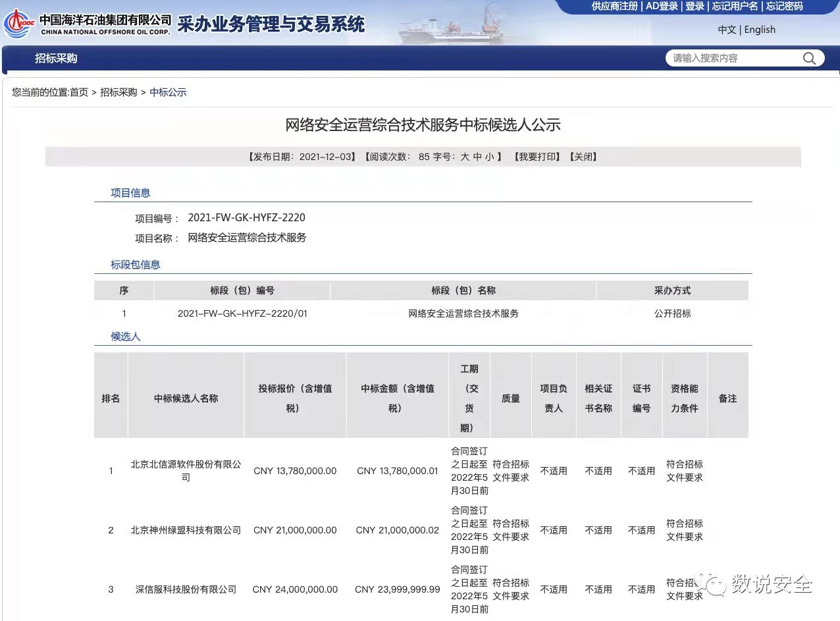Screen dimensions: 840x621
Task: Click the 发布日期 2021-12-03 text
Action: point(302,157)
